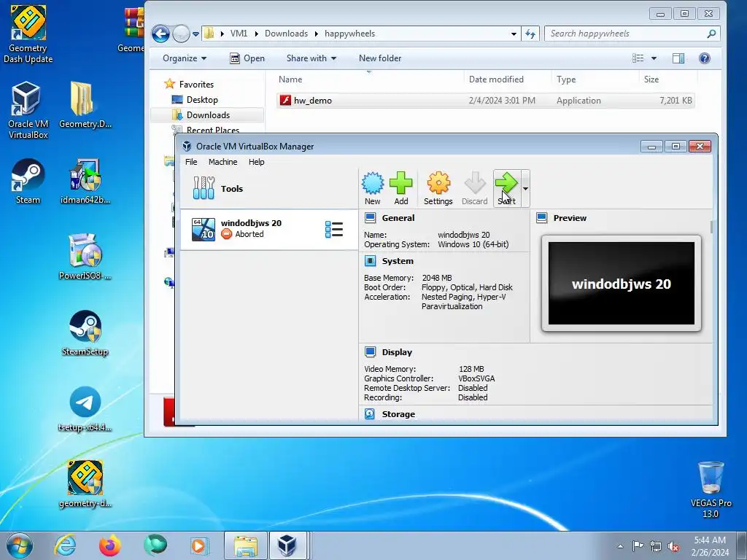Select the VEGAS Pro 13.0 Recycle Bin icon

point(711,489)
